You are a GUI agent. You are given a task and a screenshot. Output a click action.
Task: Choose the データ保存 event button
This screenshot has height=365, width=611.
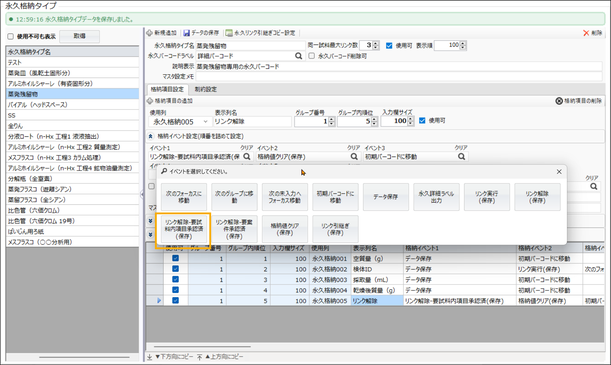coord(386,197)
